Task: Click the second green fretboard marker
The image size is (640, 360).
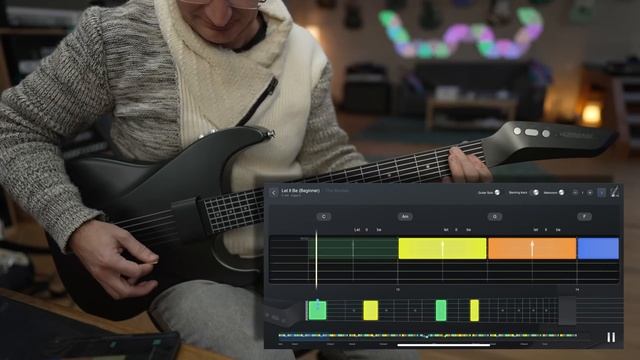Action: coord(441,310)
